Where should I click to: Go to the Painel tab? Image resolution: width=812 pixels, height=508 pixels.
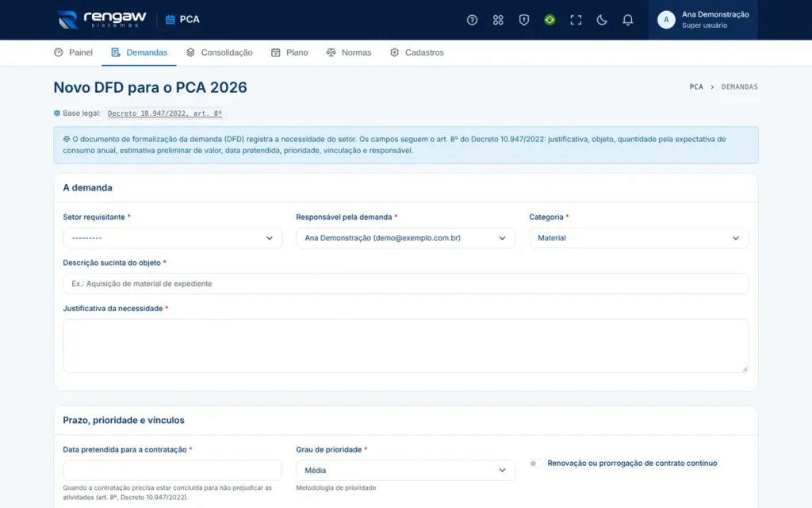74,52
